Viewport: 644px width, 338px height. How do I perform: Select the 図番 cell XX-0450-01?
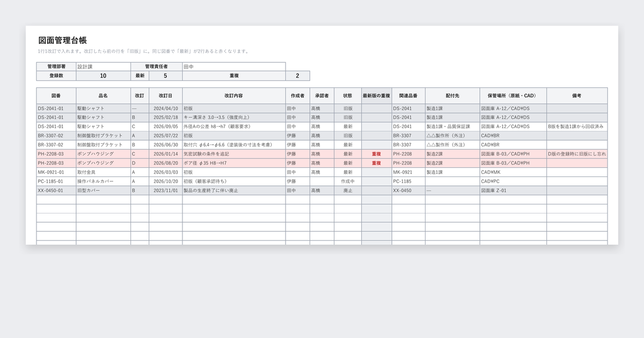(x=56, y=190)
